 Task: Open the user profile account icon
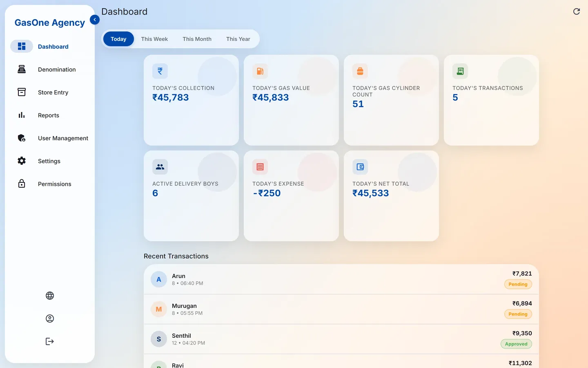50,319
